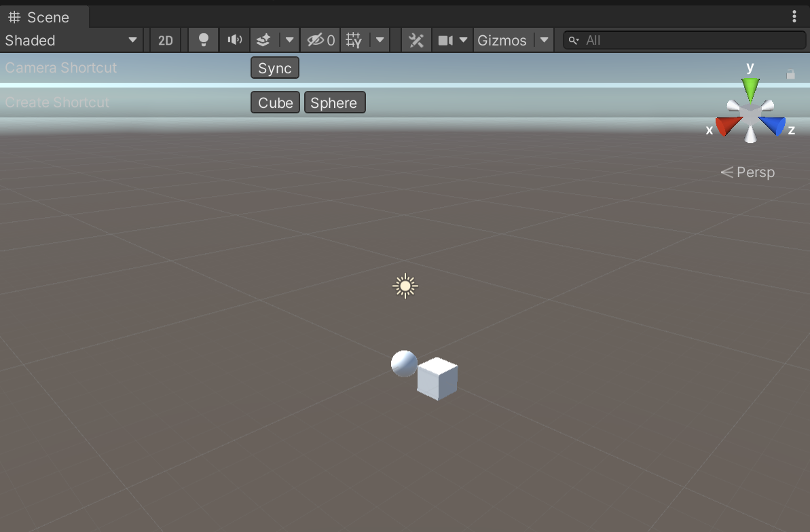Toggle grid visibility icon
Viewport: 810px width, 532px height.
click(x=354, y=40)
